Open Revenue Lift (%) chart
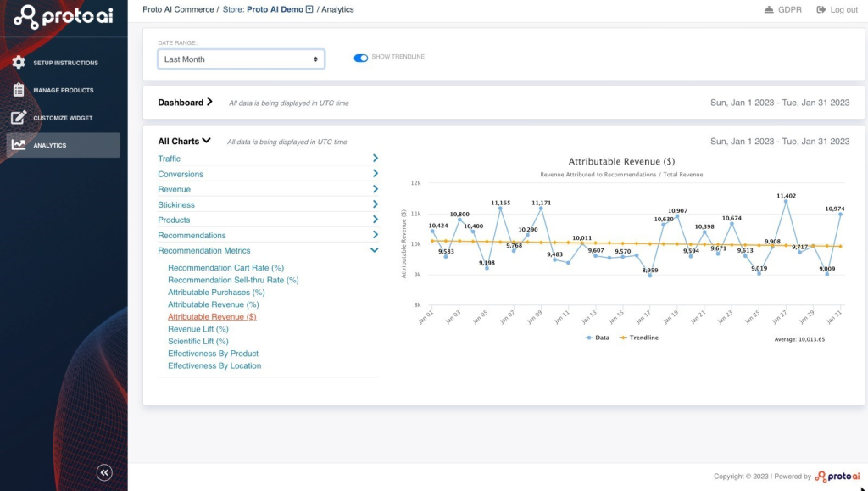The image size is (868, 491). pos(198,329)
